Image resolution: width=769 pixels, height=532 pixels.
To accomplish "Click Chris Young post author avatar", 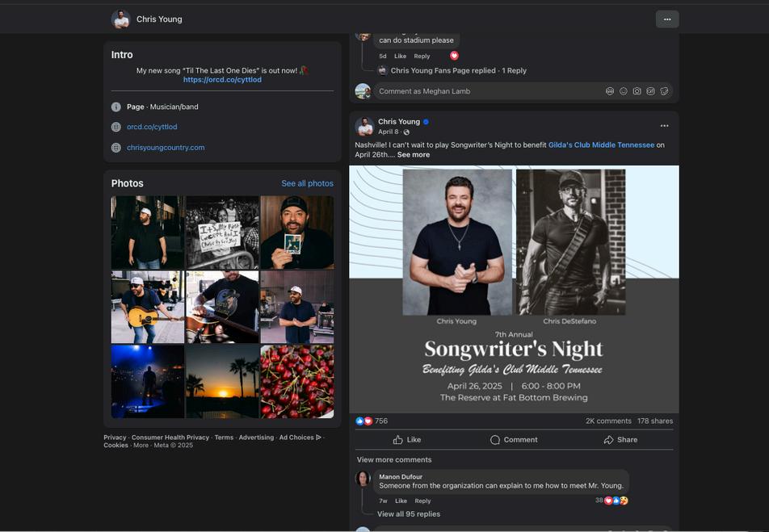I will (x=364, y=127).
